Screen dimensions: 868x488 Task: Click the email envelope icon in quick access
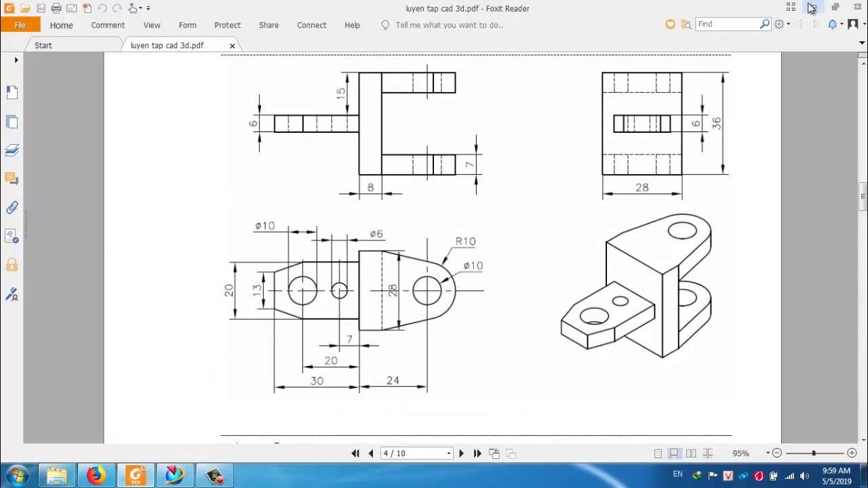pos(71,8)
